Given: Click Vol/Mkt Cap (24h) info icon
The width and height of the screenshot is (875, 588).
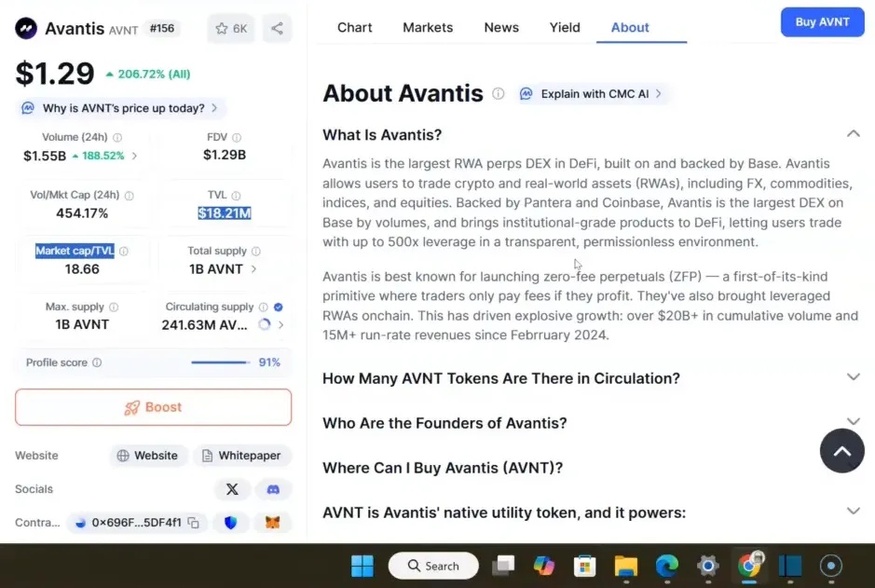Looking at the screenshot, I should pos(129,196).
